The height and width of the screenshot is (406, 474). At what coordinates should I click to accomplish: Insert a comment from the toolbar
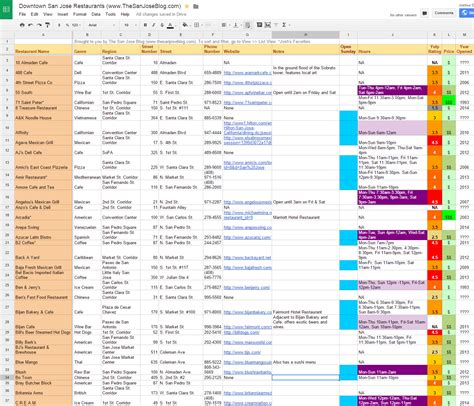[x=259, y=25]
